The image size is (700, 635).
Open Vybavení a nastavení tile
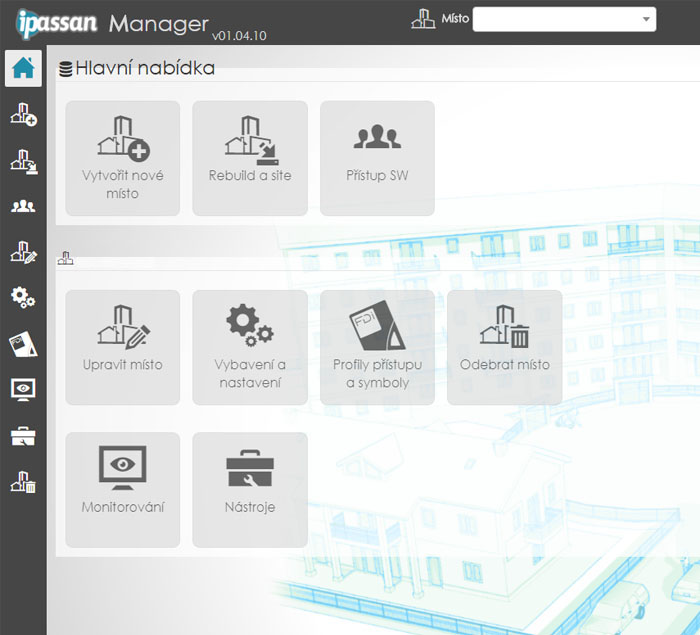(250, 347)
